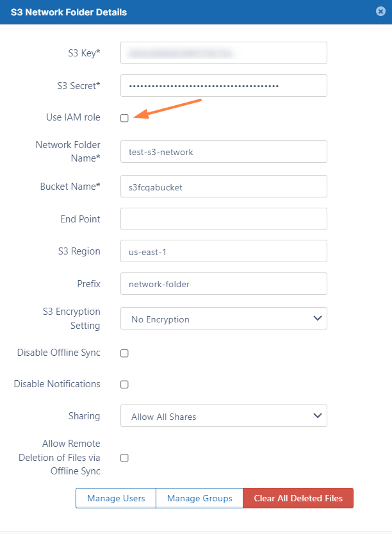Screen dimensions: 392x534
Task: Click the S3 Network Folder Details title
Action: pos(69,12)
